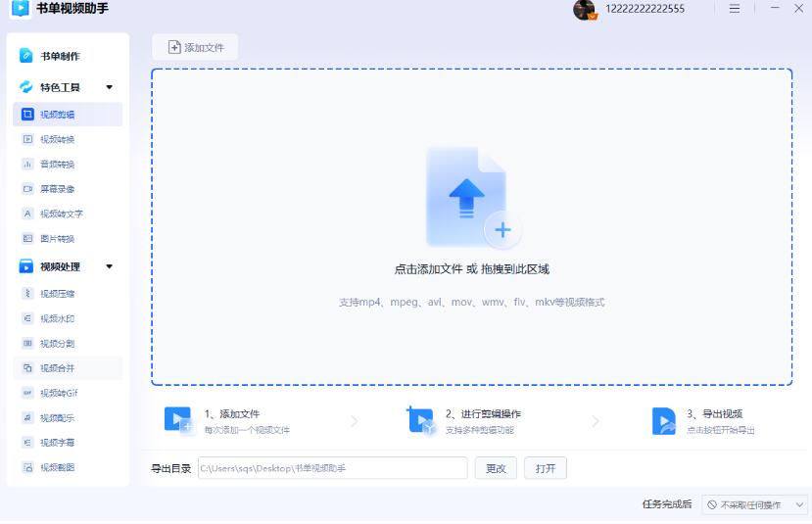Open the 视频截图 tool icon
Viewport: 812px width, 524px height.
(x=28, y=467)
